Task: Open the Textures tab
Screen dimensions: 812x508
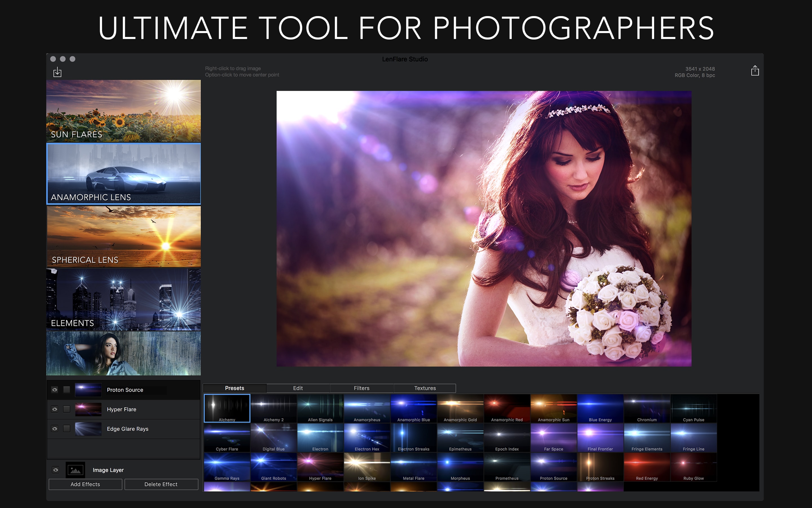Action: pyautogui.click(x=425, y=388)
